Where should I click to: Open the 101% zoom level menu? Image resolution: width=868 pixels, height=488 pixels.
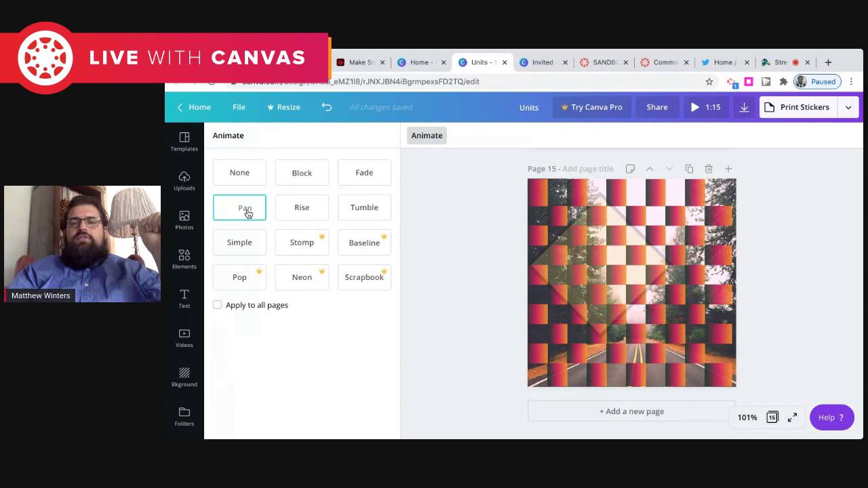(x=747, y=418)
